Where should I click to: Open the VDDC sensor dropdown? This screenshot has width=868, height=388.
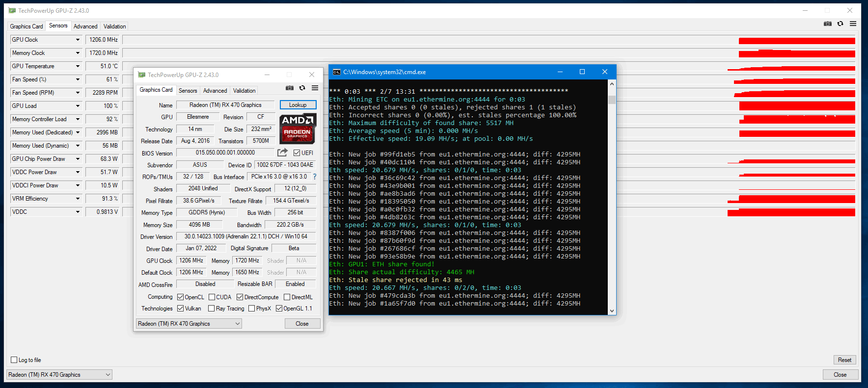tap(78, 212)
